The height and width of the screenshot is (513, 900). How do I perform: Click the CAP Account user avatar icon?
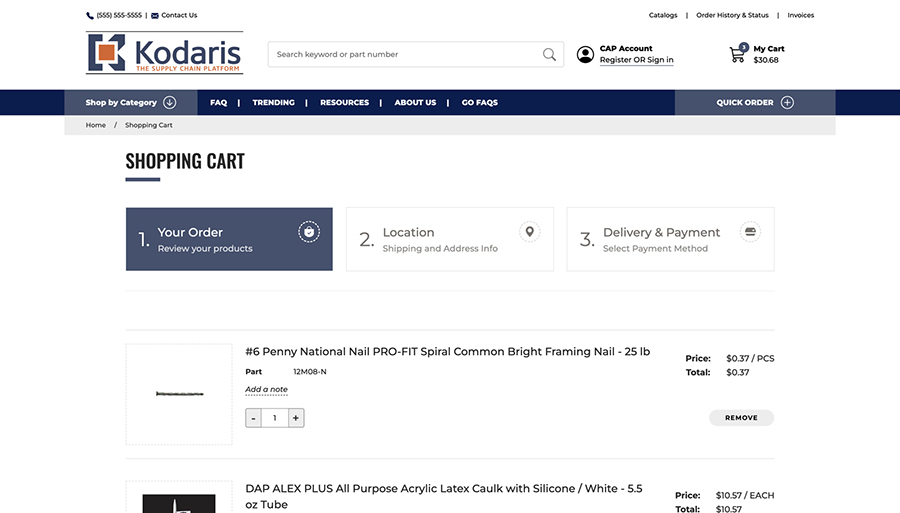pos(585,55)
